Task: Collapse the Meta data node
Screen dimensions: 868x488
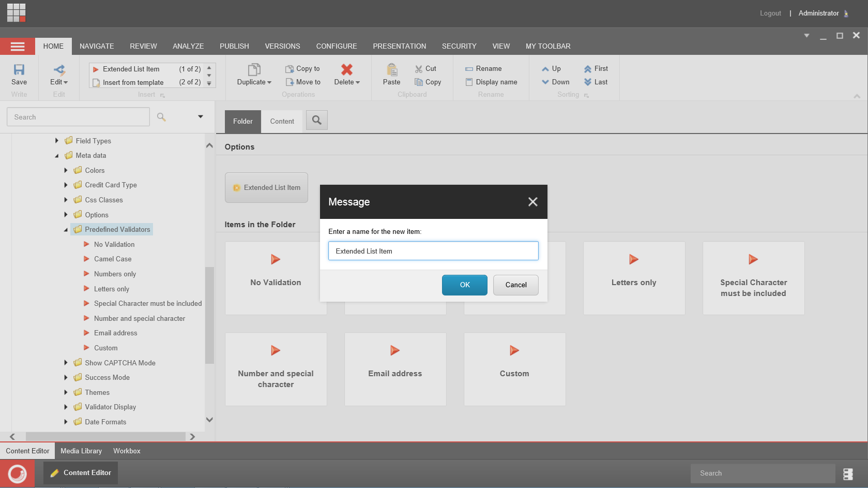Action: [57, 156]
